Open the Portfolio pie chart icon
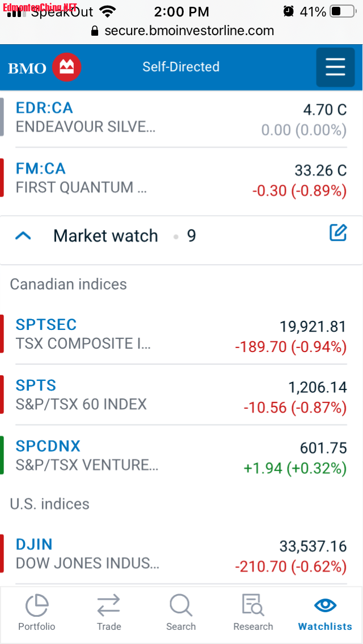This screenshot has width=363, height=644. [37, 606]
